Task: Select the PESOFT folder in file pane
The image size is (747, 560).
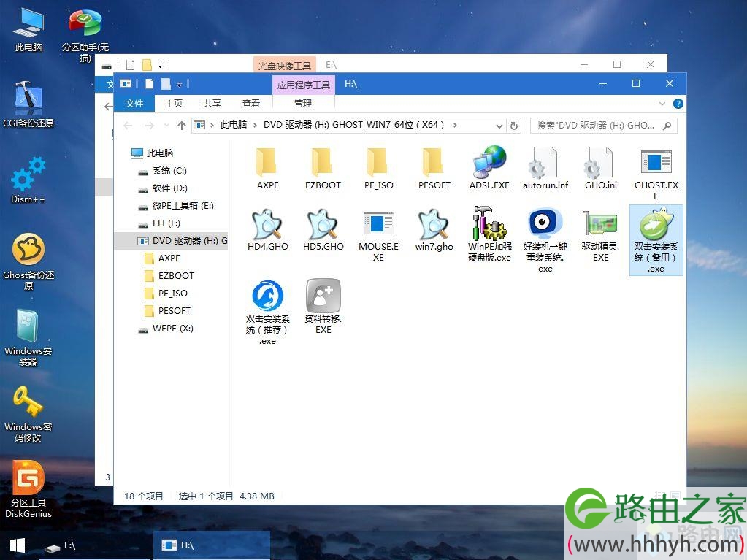Action: point(434,169)
